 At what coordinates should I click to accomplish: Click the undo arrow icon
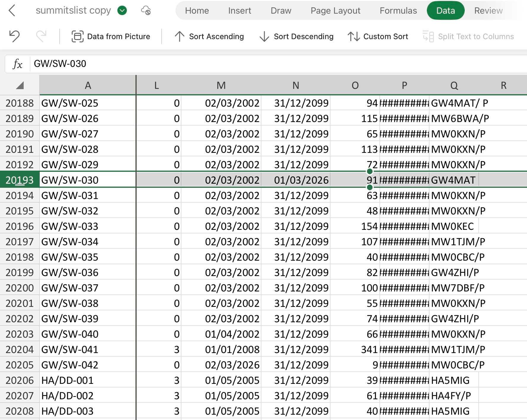tap(14, 36)
